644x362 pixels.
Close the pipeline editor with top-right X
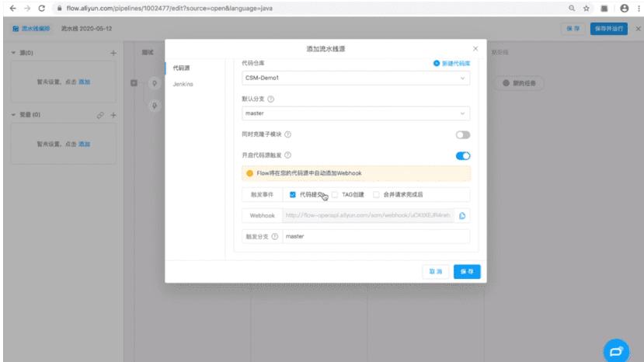click(638, 29)
